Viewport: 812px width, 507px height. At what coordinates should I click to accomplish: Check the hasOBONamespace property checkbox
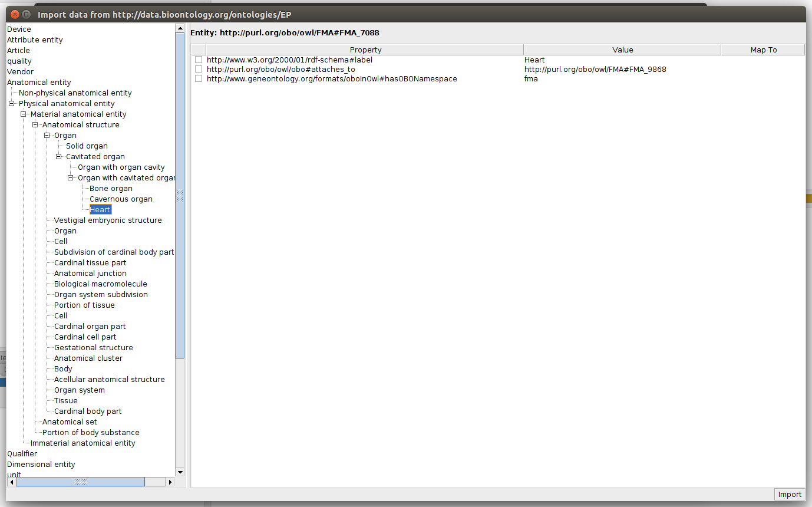(x=199, y=78)
